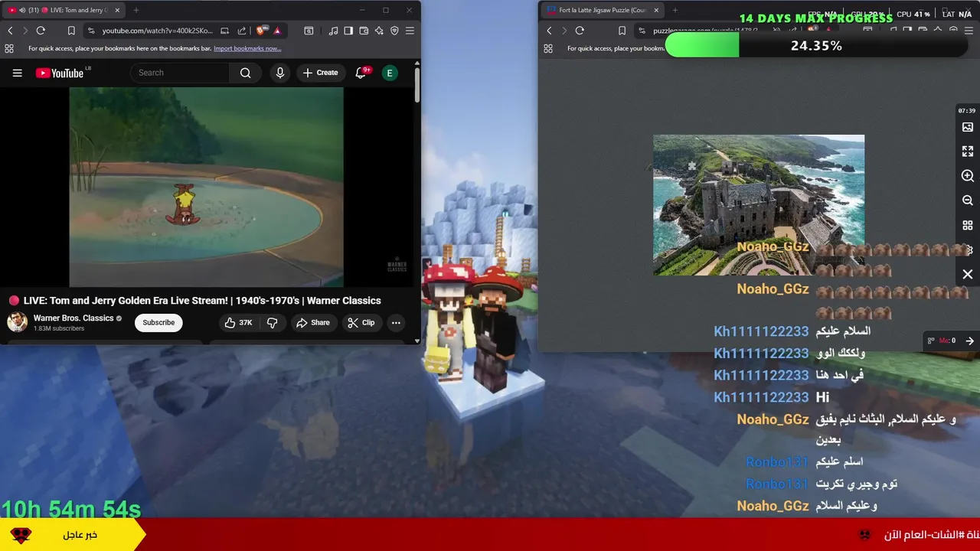Close the Tom and Jerry tab
This screenshot has height=551, width=980.
(117, 10)
